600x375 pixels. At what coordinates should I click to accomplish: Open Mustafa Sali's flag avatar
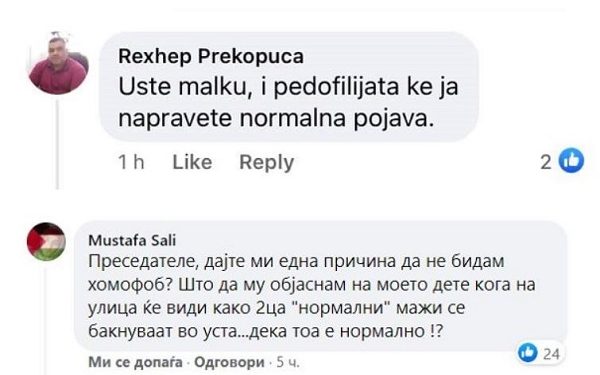click(46, 242)
